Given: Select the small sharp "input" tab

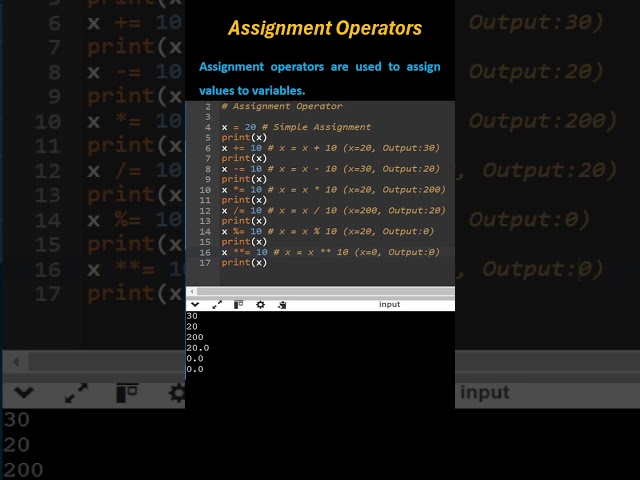Looking at the screenshot, I should pos(389,304).
